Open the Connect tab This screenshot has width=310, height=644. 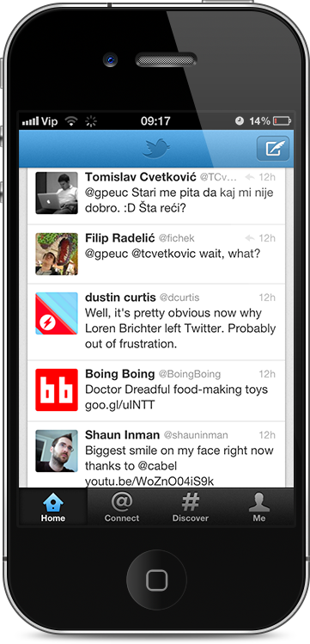(x=122, y=506)
